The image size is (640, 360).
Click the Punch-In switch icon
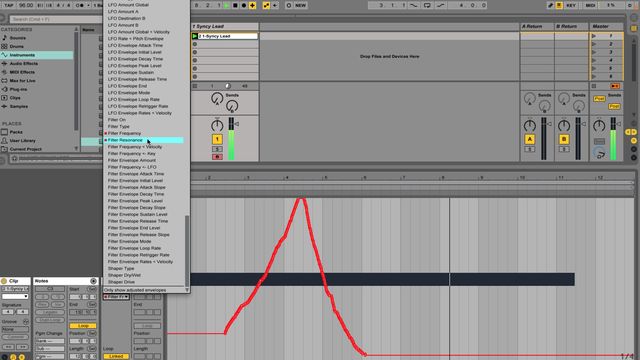click(x=414, y=5)
